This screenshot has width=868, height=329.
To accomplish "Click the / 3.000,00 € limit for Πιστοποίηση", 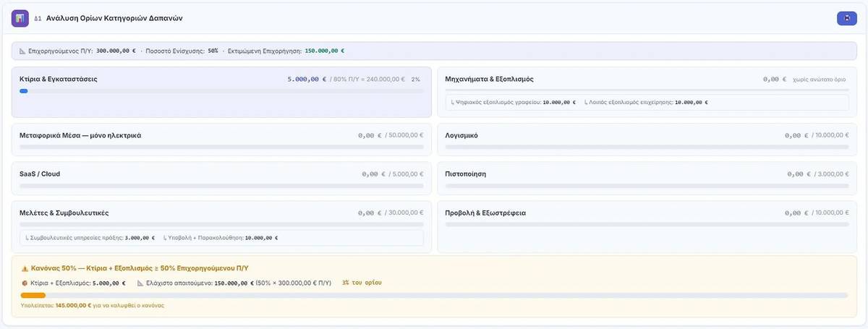I will [x=832, y=174].
